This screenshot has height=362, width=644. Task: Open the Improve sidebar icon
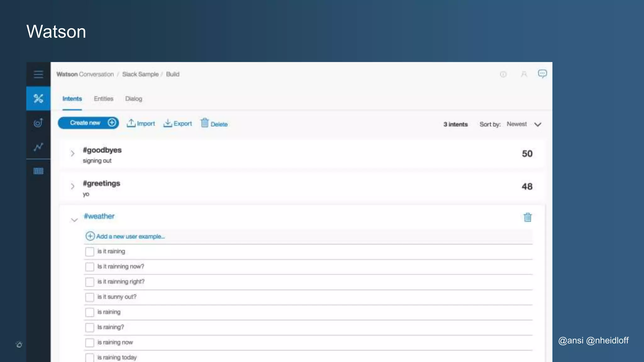(x=38, y=123)
